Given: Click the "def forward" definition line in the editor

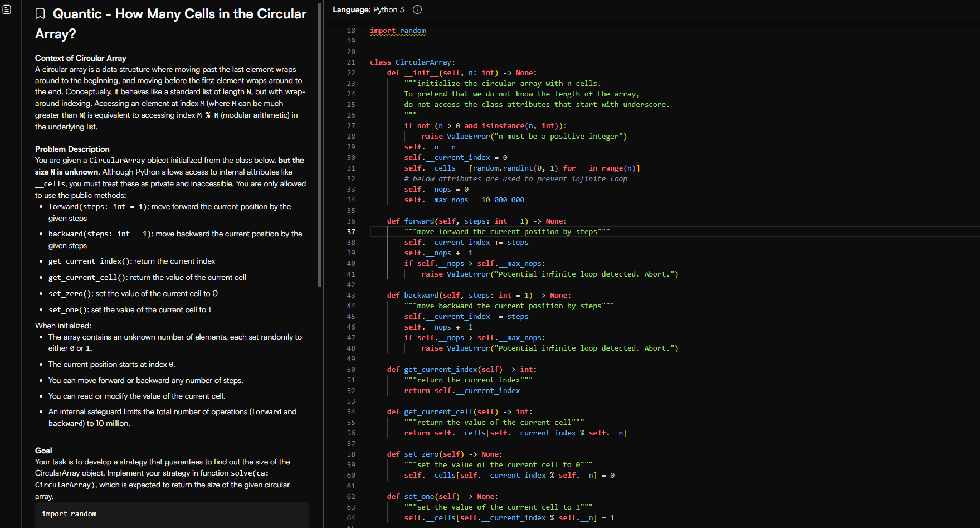Looking at the screenshot, I should [476, 221].
